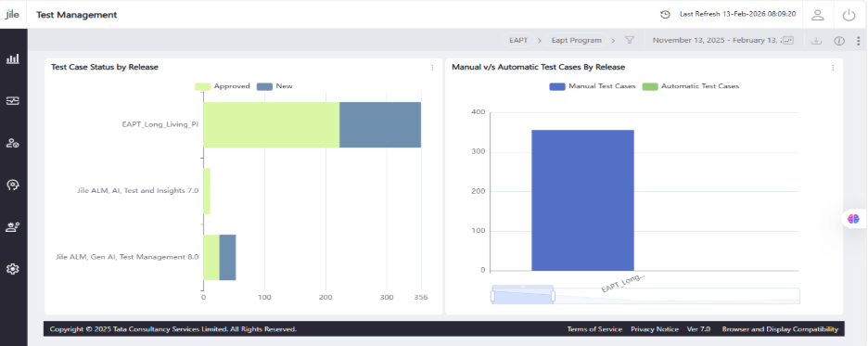Open the user settings sidebar icon
The image size is (868, 346).
(13, 143)
